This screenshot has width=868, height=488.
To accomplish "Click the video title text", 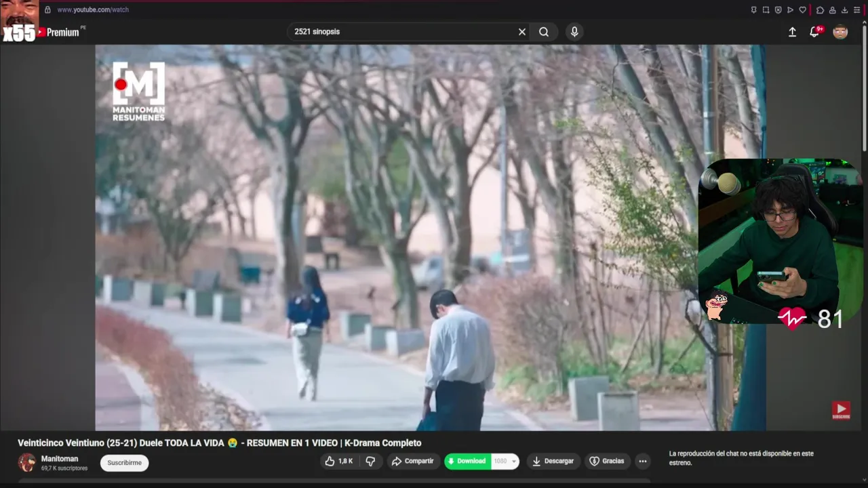I will pos(220,443).
